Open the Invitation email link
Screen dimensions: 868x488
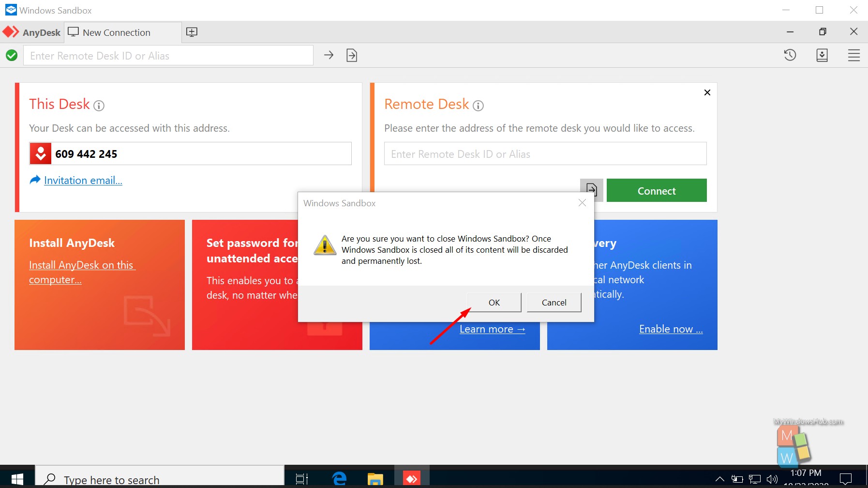click(x=83, y=180)
